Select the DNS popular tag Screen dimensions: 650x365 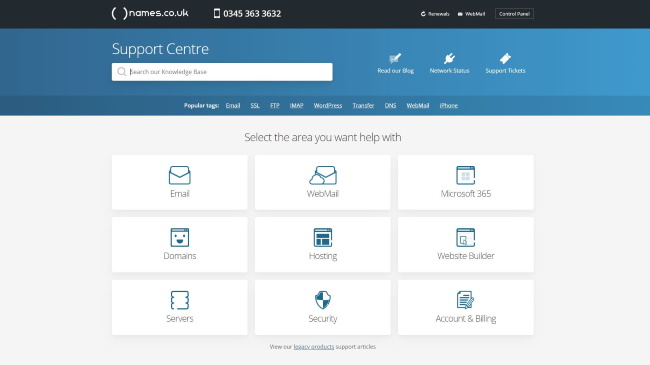click(390, 105)
